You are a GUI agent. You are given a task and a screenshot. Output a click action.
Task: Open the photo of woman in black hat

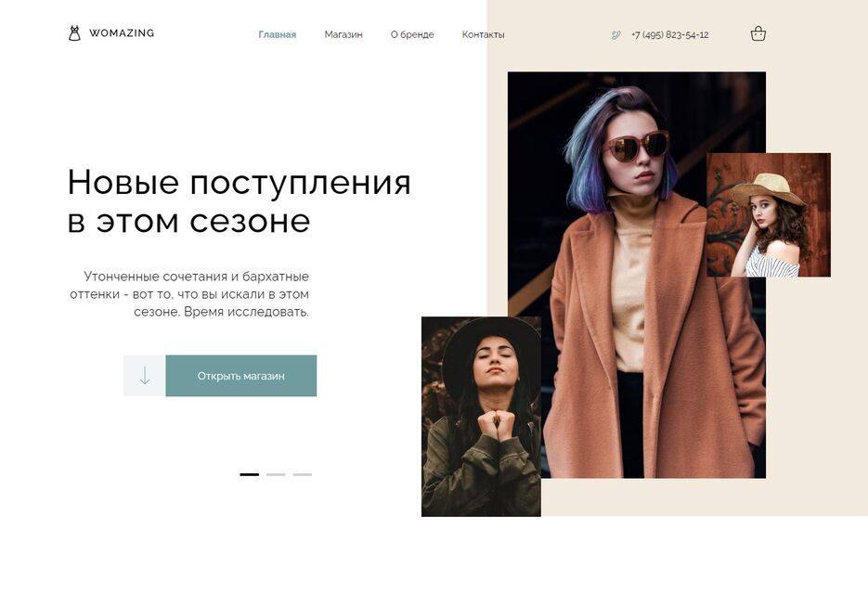(481, 417)
